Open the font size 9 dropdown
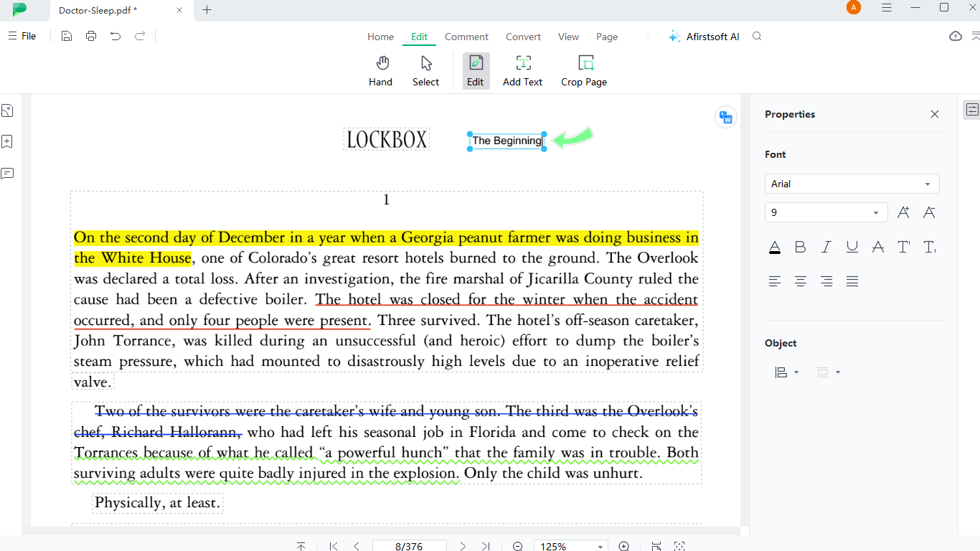 tap(826, 212)
